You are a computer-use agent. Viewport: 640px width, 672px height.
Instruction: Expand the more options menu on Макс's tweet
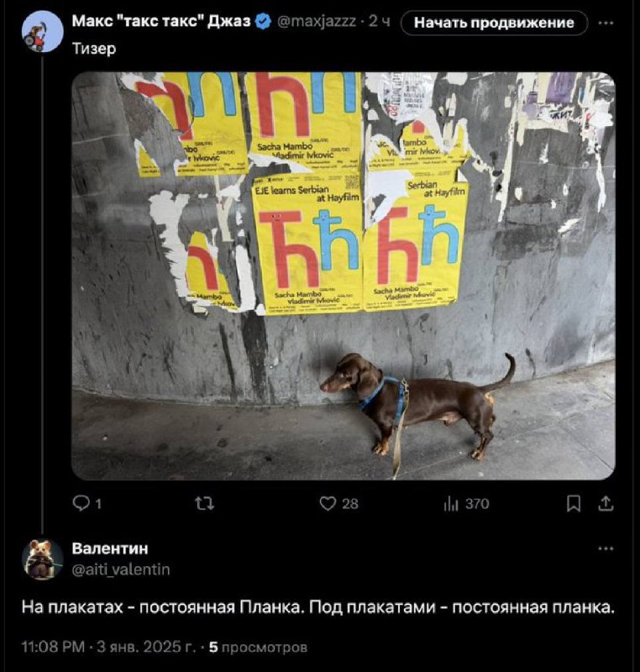click(606, 23)
